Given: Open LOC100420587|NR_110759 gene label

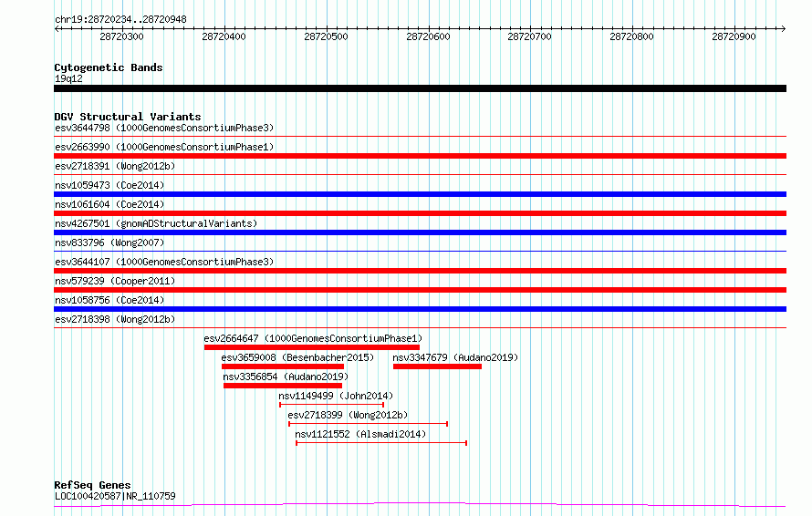Looking at the screenshot, I should (x=115, y=496).
